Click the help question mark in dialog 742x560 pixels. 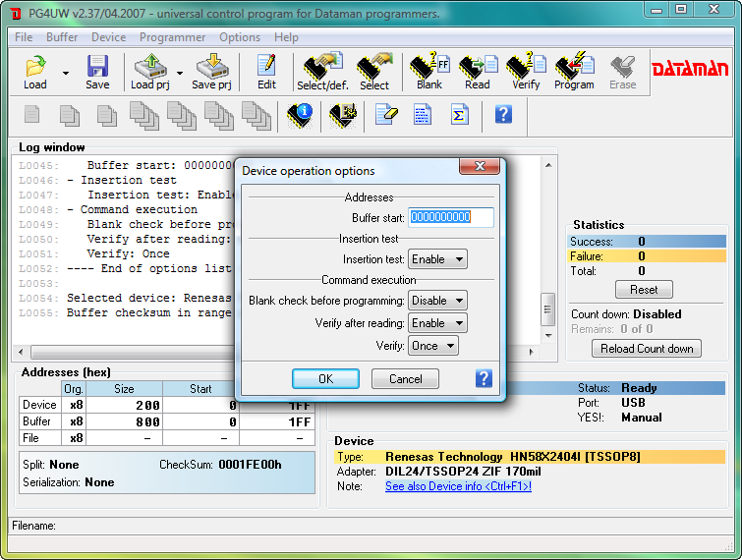pyautogui.click(x=484, y=378)
